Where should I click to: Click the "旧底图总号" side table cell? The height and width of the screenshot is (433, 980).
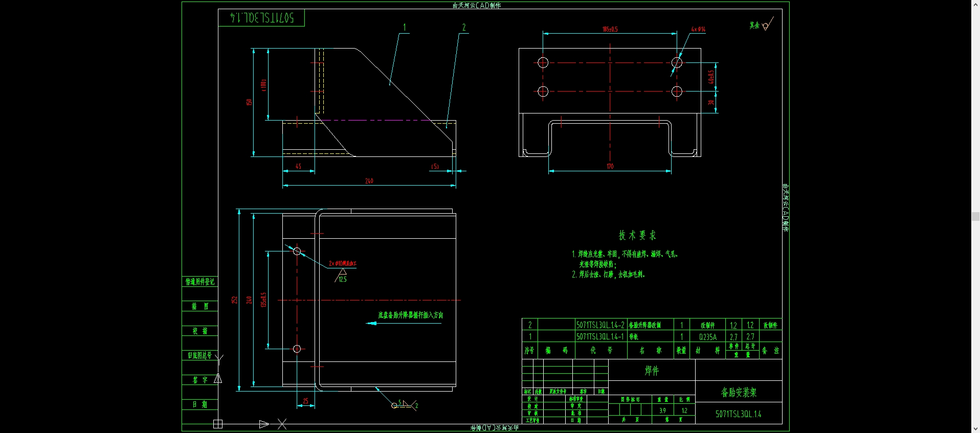click(x=200, y=355)
